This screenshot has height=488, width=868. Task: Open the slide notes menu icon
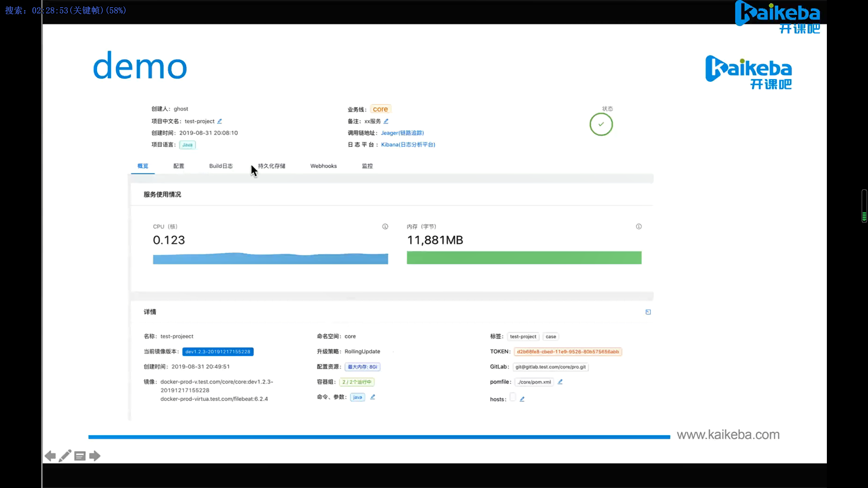80,456
